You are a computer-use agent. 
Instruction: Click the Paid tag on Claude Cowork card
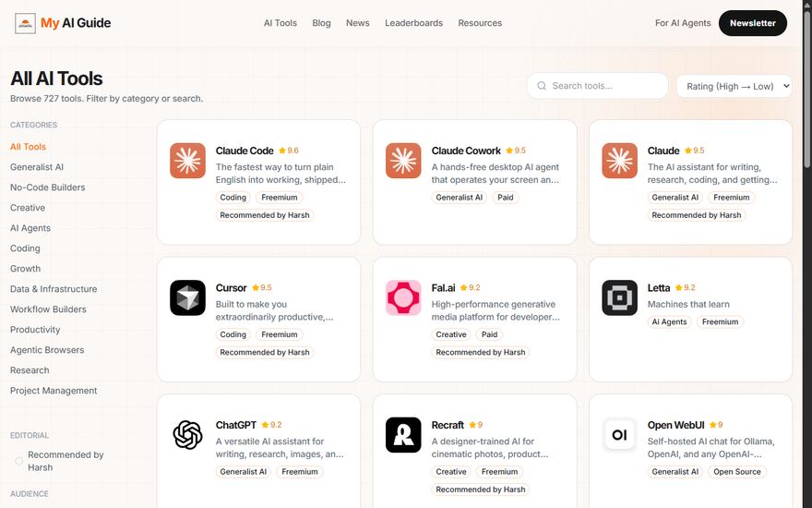coord(506,198)
